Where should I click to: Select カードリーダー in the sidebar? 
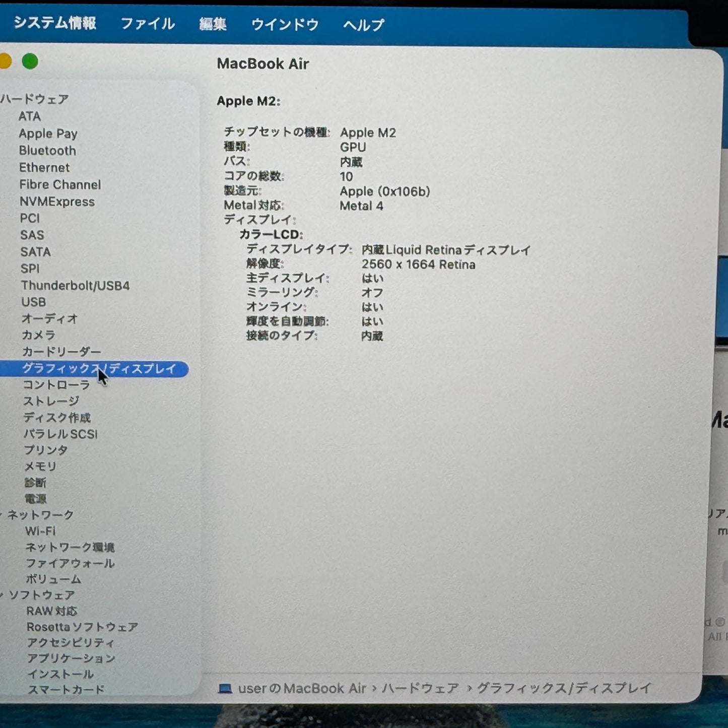(61, 352)
